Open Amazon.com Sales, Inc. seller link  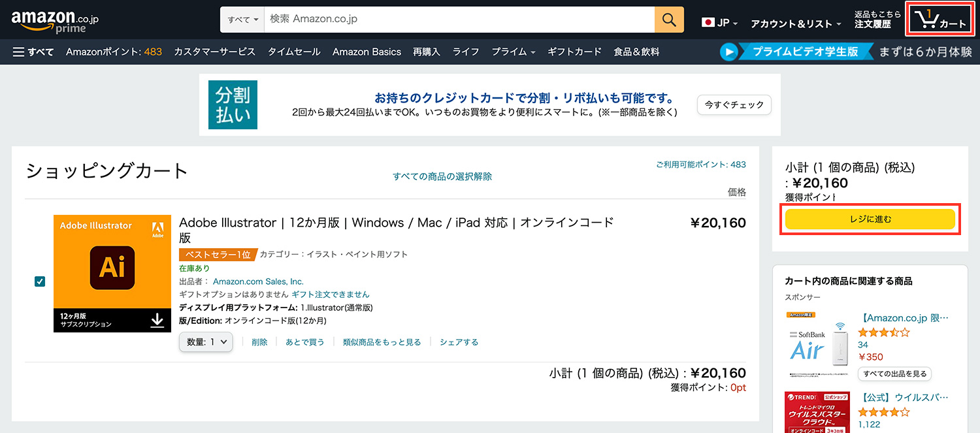258,281
